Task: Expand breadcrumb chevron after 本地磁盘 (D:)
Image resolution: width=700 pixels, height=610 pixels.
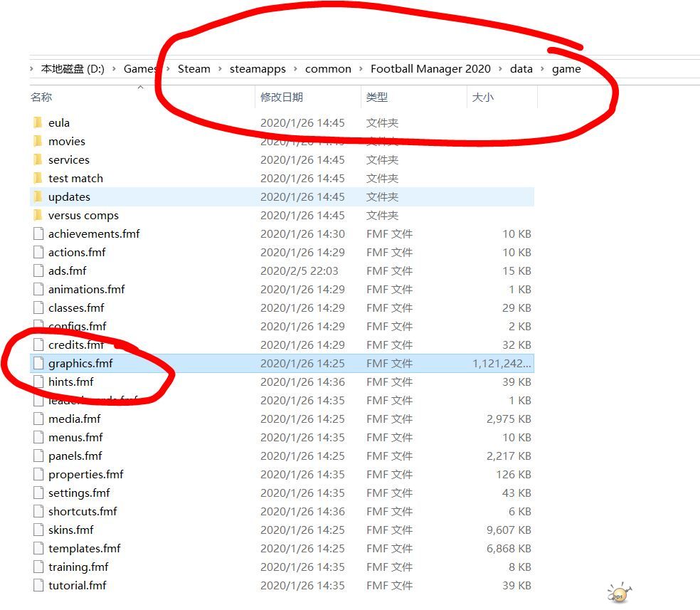Action: (115, 69)
